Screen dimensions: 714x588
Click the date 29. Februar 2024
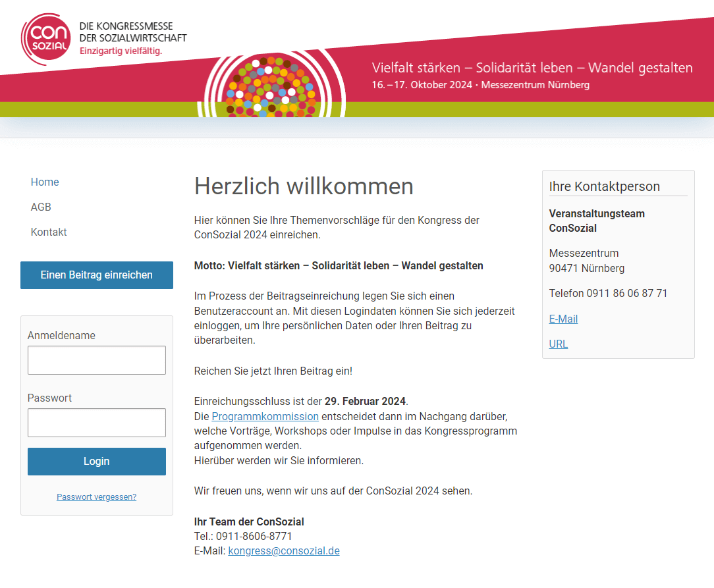pyautogui.click(x=365, y=402)
